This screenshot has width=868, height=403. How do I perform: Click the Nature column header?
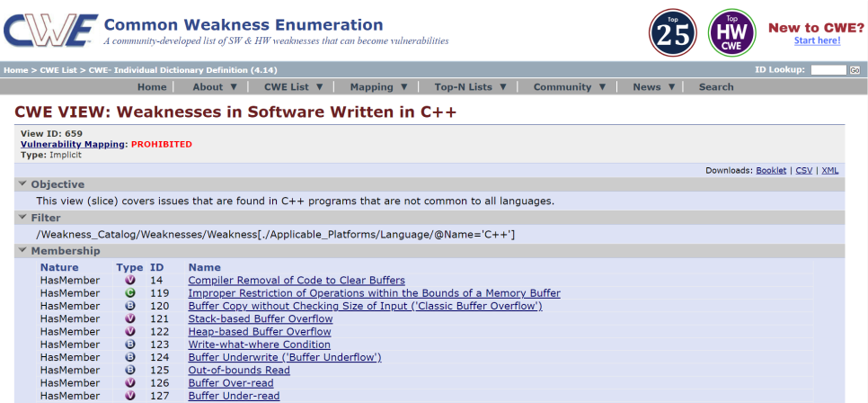pos(59,267)
